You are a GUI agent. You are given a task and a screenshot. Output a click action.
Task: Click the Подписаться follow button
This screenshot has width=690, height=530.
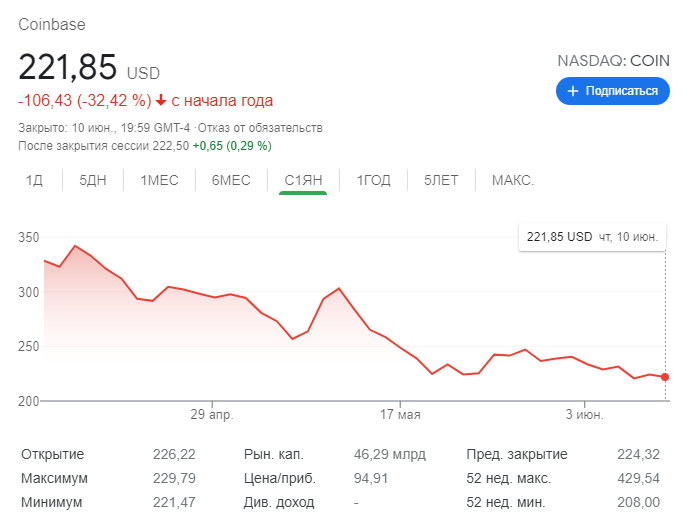tap(613, 91)
